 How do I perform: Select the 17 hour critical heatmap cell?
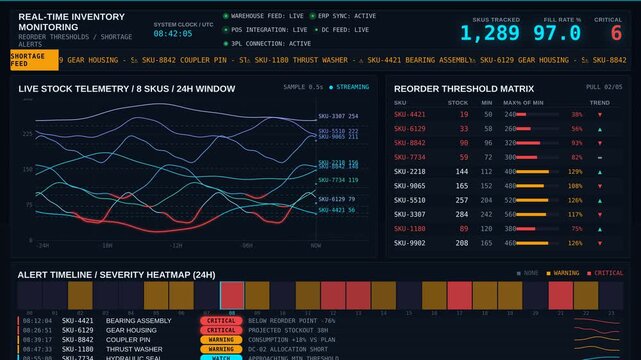pyautogui.click(x=459, y=295)
